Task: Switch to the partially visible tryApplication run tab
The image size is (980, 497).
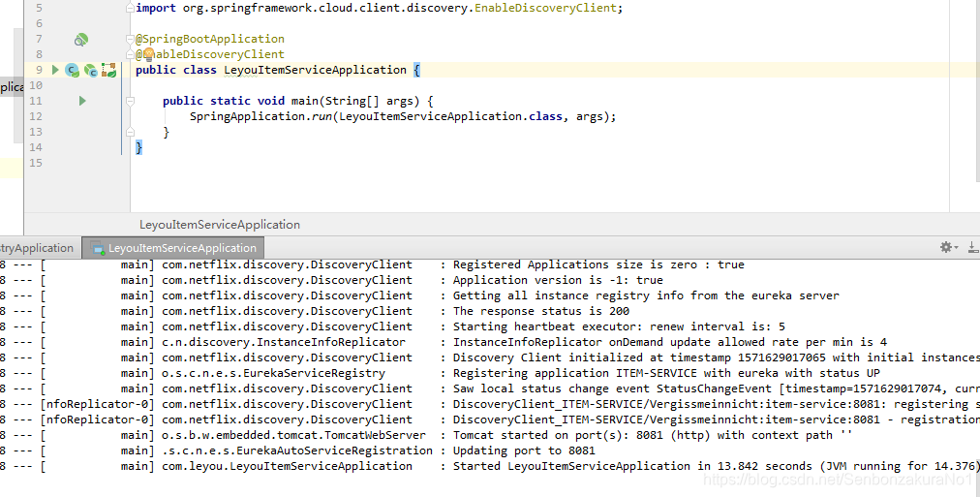Action: 40,248
